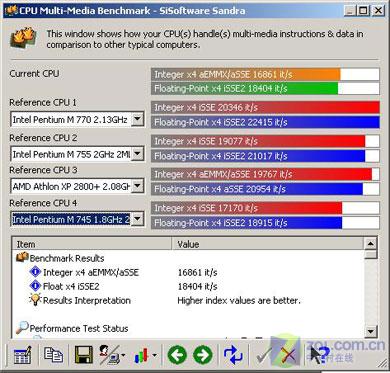The height and width of the screenshot is (373, 390).
Task: Open the dropdown arrow next to user-computer icon
Action: [123, 355]
